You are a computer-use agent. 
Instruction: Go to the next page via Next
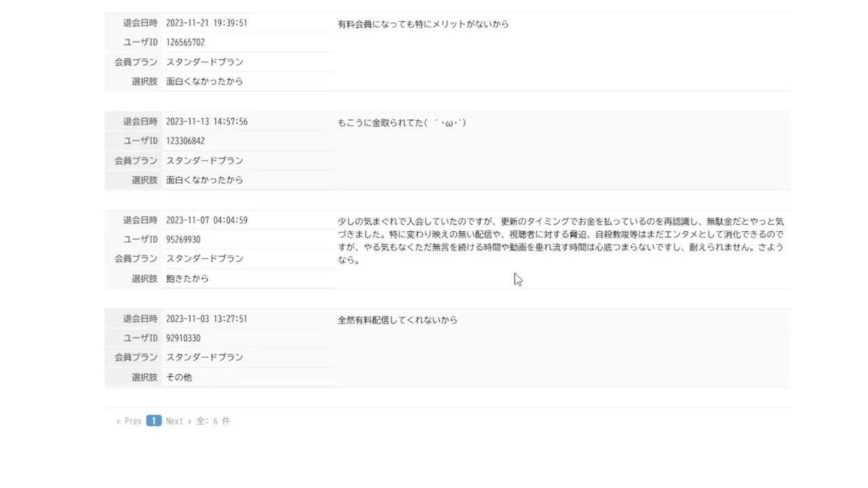click(x=179, y=421)
